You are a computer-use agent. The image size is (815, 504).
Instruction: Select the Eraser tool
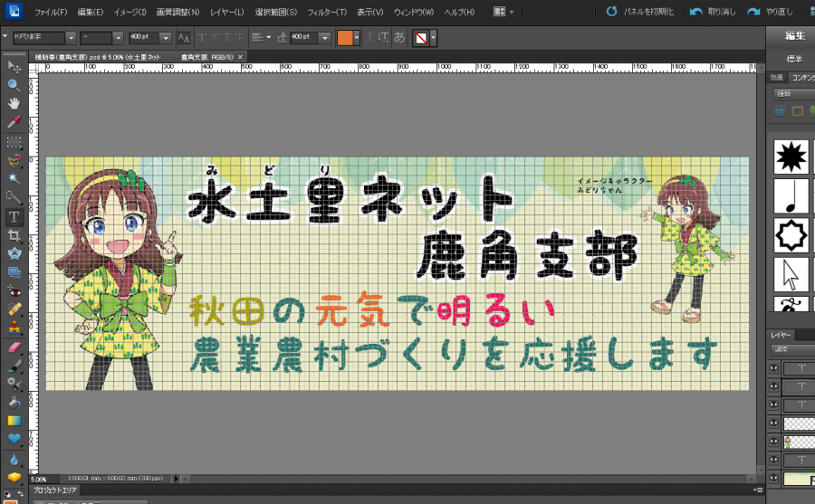(14, 347)
